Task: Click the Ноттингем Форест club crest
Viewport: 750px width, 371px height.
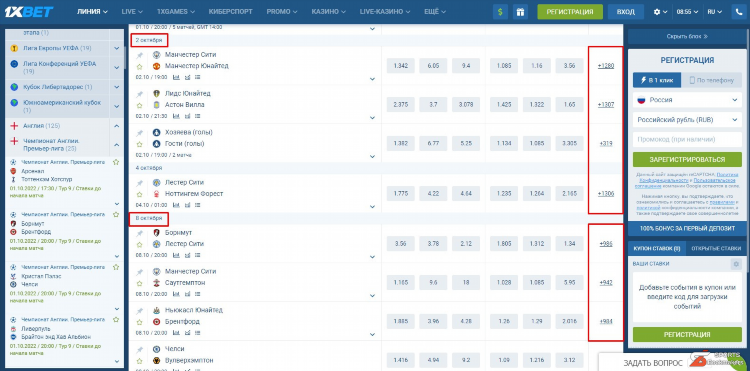Action: pyautogui.click(x=156, y=194)
